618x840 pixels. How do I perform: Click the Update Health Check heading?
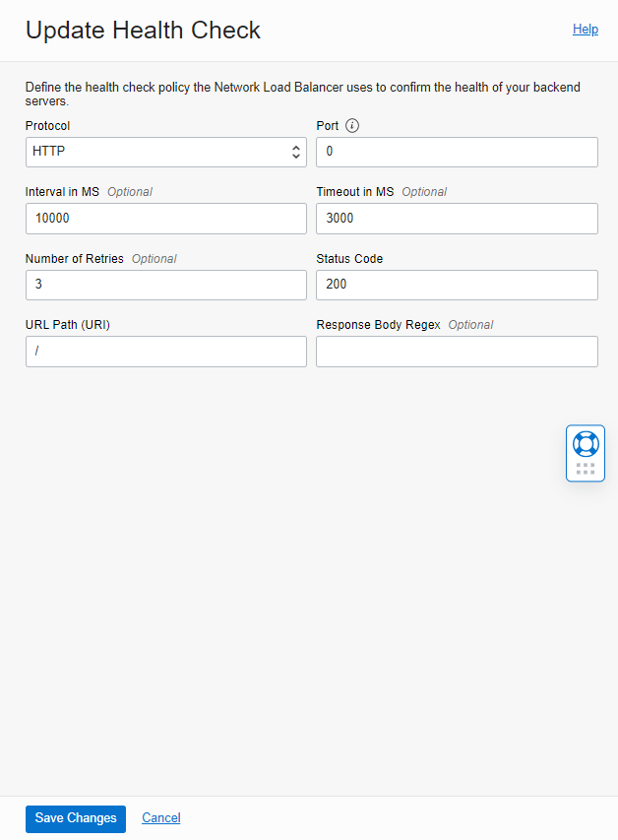point(143,31)
